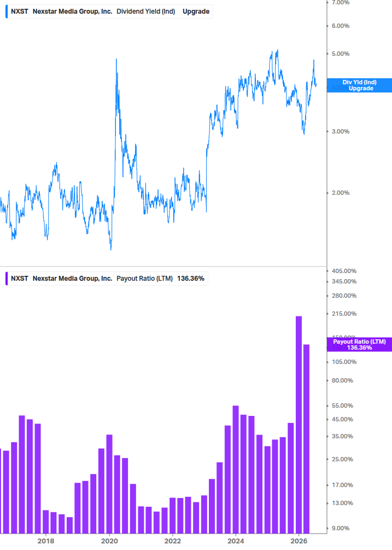Click 'Nexstar Media Group, Inc.' in Dividend Yield legend

[x=73, y=11]
